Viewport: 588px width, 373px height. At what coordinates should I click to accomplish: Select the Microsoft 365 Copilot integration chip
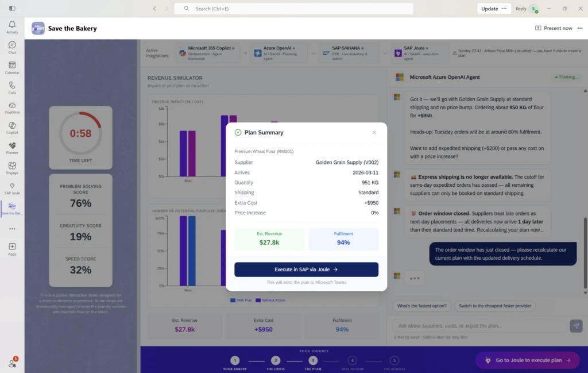coord(207,53)
